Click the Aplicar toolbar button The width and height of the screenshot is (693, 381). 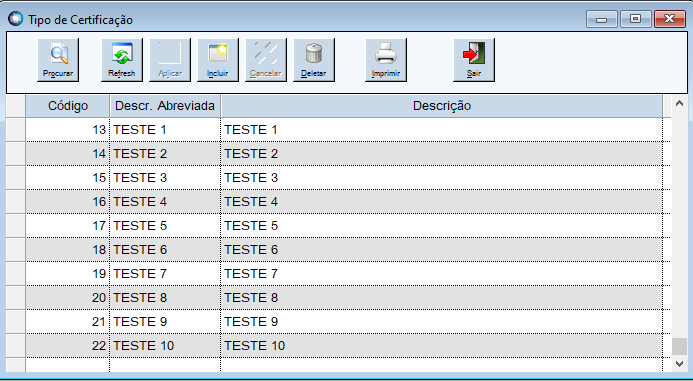[170, 60]
